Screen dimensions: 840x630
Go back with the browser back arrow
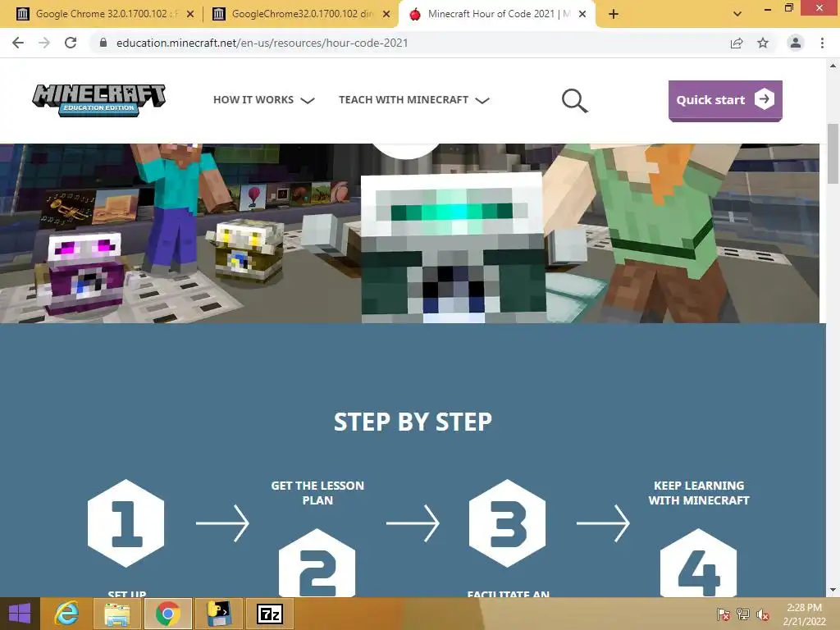click(18, 43)
